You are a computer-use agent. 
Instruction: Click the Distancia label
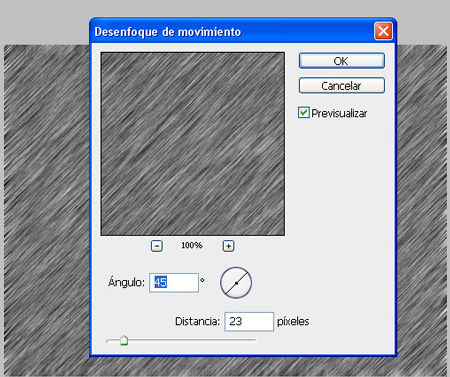(198, 321)
